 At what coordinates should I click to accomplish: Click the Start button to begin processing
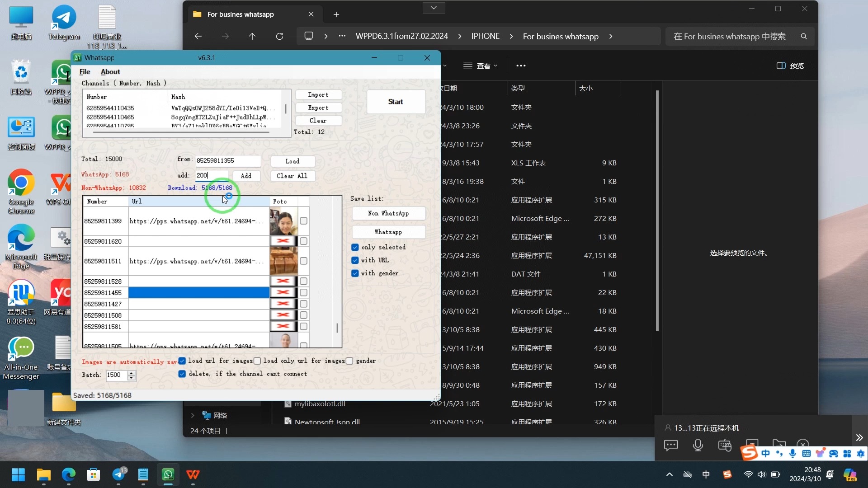(x=396, y=101)
